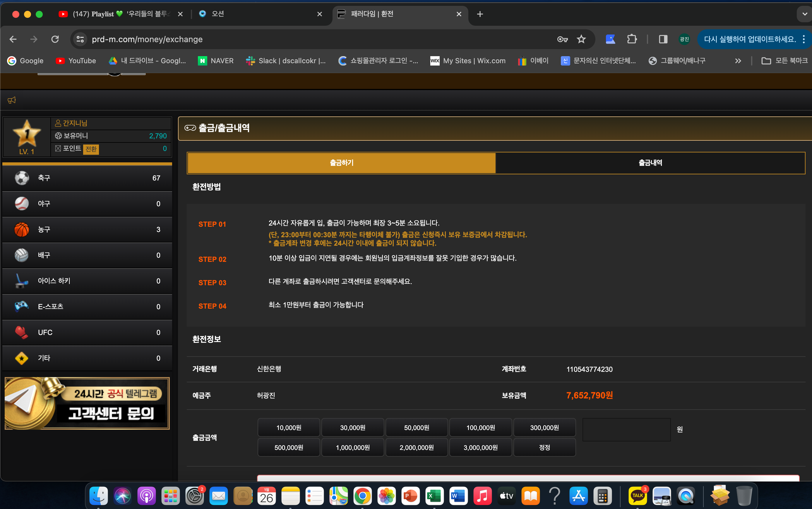Click the LV.1 star badge
Image resolution: width=812 pixels, height=509 pixels.
tap(26, 134)
